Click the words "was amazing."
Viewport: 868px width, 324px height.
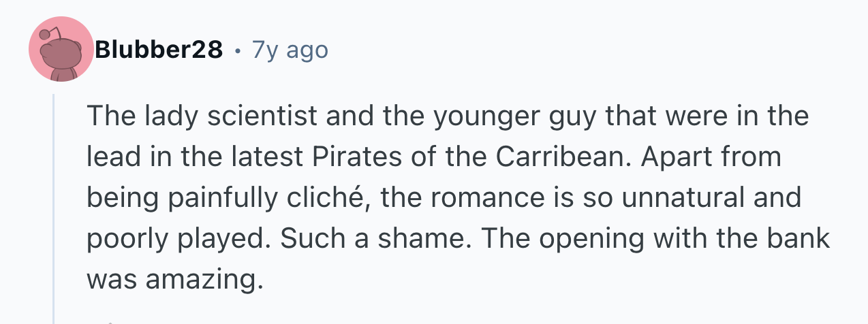tap(174, 280)
